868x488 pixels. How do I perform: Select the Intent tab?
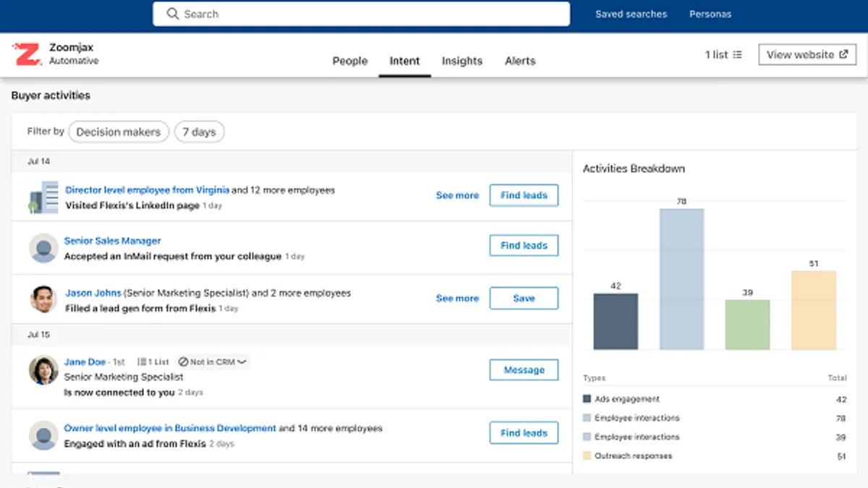pyautogui.click(x=404, y=61)
